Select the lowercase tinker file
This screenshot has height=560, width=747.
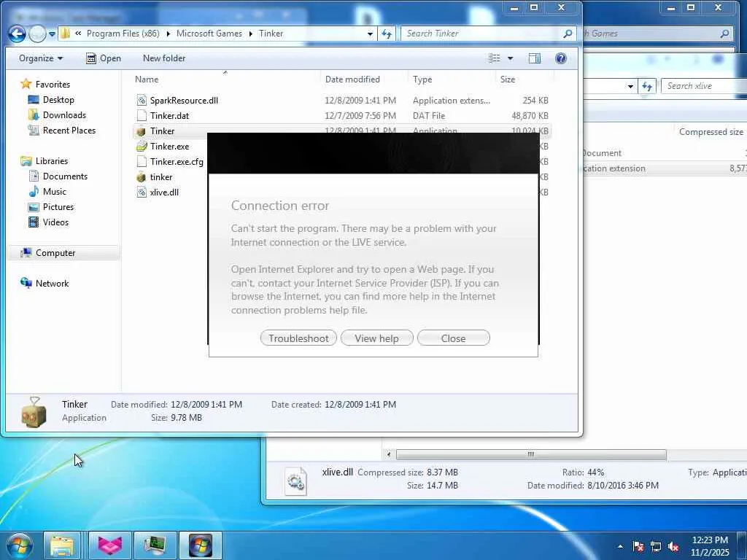tap(161, 176)
